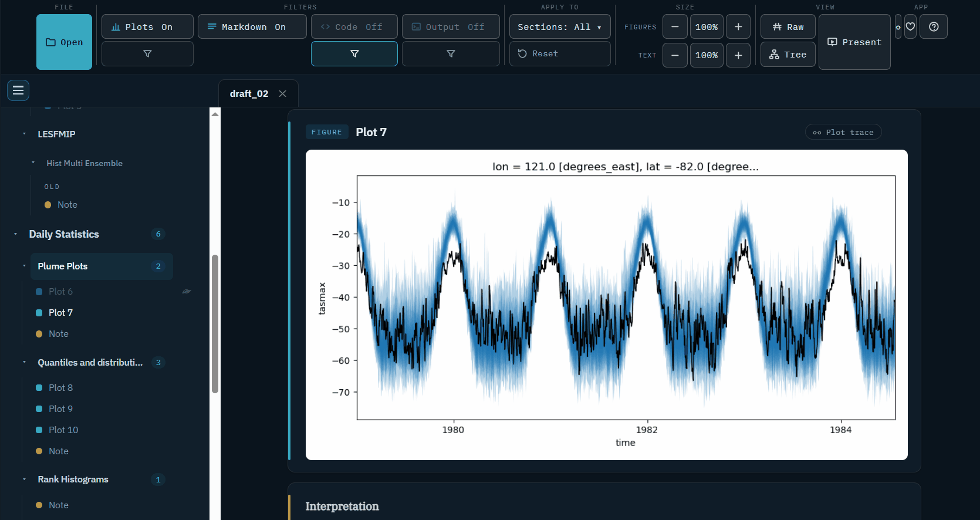This screenshot has width=980, height=520.
Task: Click the Open file button
Action: coord(65,42)
